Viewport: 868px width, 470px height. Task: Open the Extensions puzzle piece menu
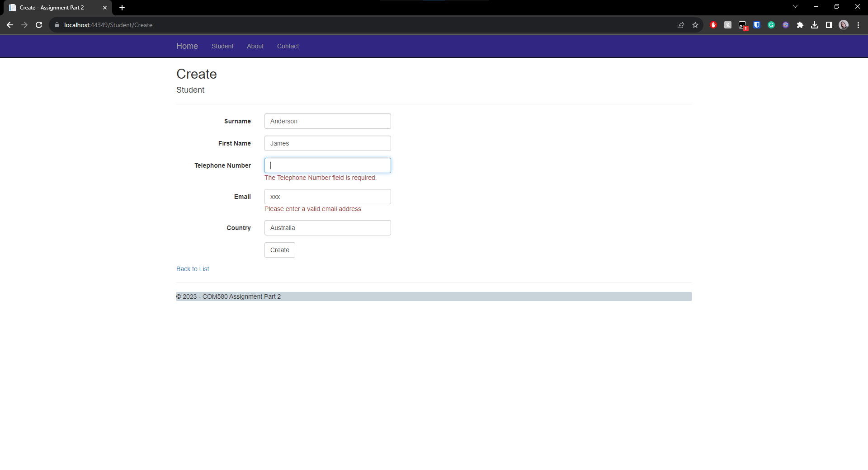coord(801,25)
